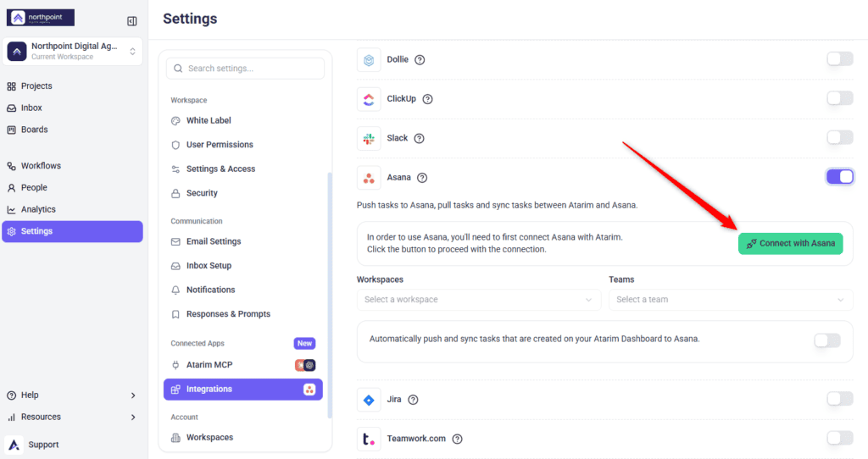
Task: Click the Notifications bell icon
Action: [x=175, y=290]
